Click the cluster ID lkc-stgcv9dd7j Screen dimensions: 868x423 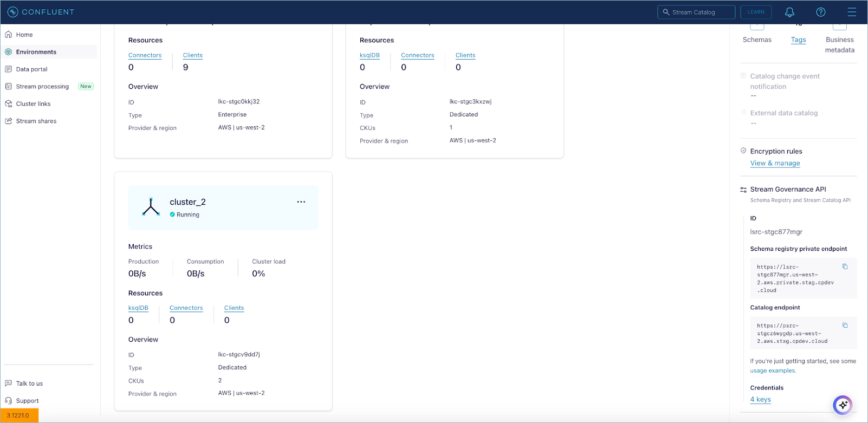point(239,355)
